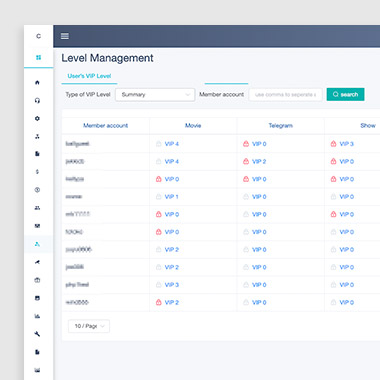Image resolution: width=380 pixels, height=380 pixels.
Task: Click the grey Telegram lock in the fourth row
Action: tap(246, 197)
